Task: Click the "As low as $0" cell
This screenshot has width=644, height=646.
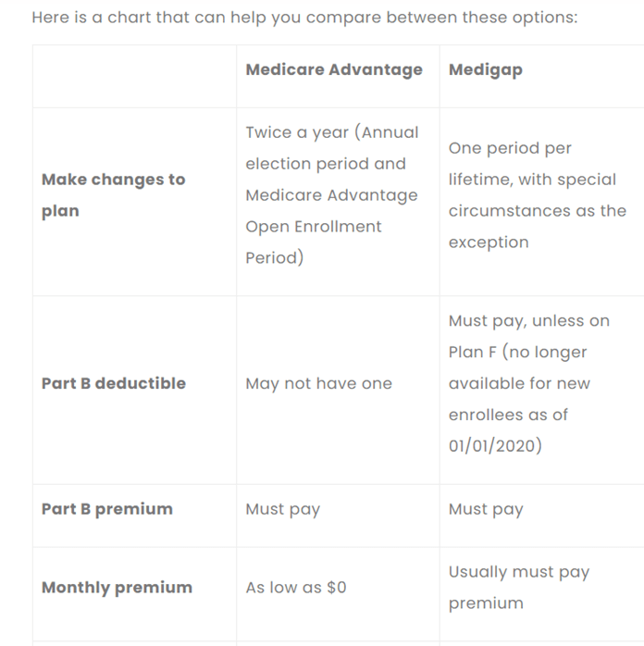Action: click(296, 588)
